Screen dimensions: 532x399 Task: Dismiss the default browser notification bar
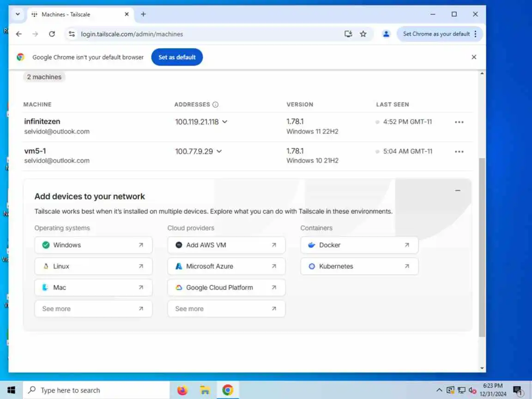coord(474,57)
